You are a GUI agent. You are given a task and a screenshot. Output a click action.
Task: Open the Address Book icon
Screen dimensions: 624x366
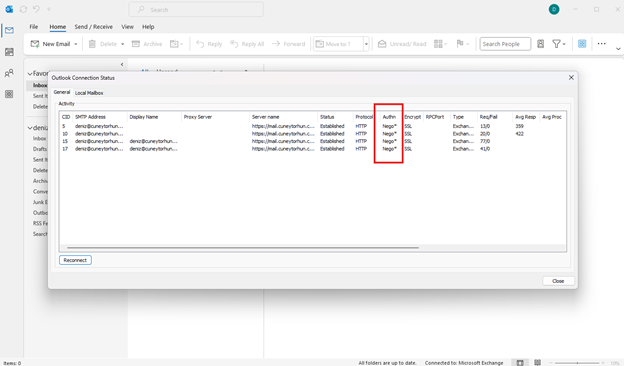(x=540, y=44)
